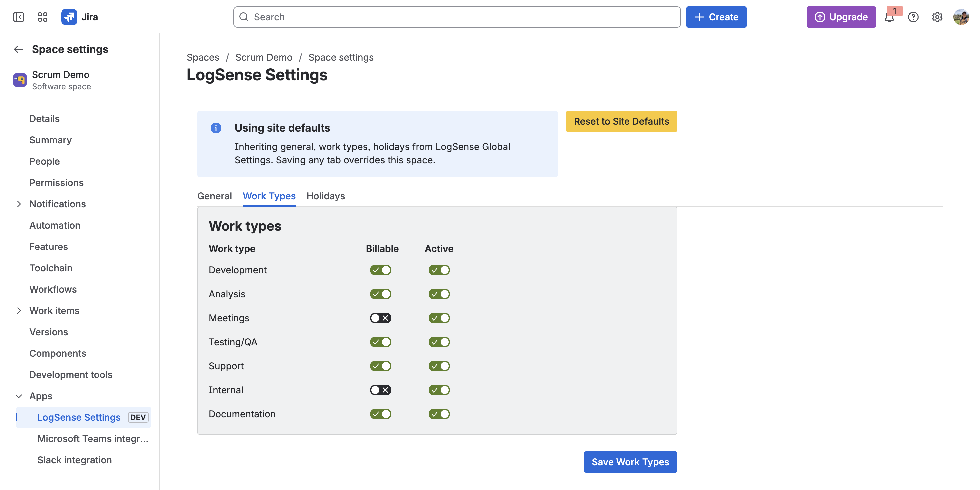The height and width of the screenshot is (490, 980).
Task: Open People in the sidebar
Action: click(x=45, y=161)
